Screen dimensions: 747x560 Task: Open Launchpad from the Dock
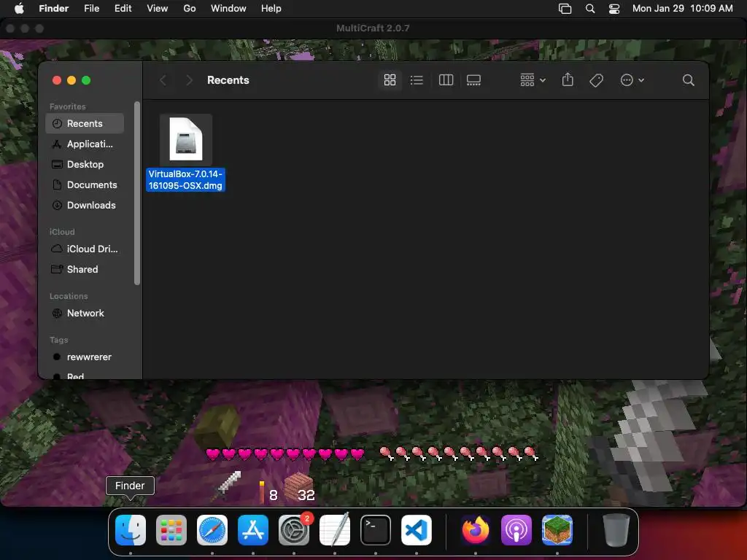(x=171, y=530)
